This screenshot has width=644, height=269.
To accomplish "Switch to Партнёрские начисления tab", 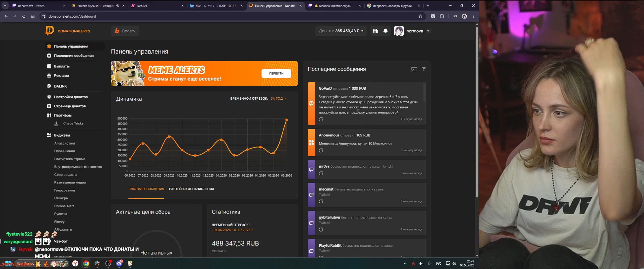I will click(x=191, y=189).
